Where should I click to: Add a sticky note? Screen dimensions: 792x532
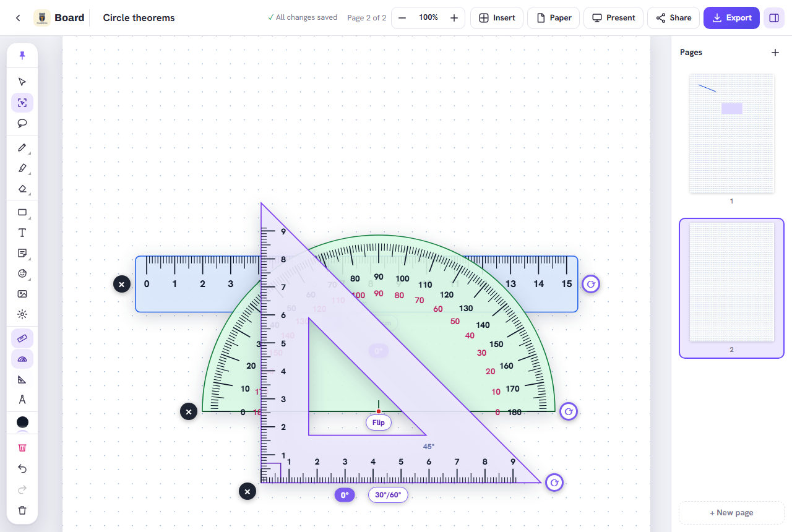[22, 253]
